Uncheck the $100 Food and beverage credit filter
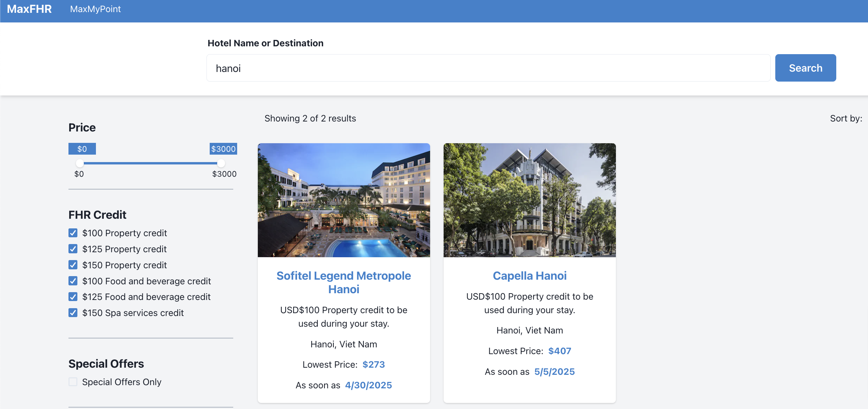Image resolution: width=868 pixels, height=409 pixels. [x=73, y=281]
